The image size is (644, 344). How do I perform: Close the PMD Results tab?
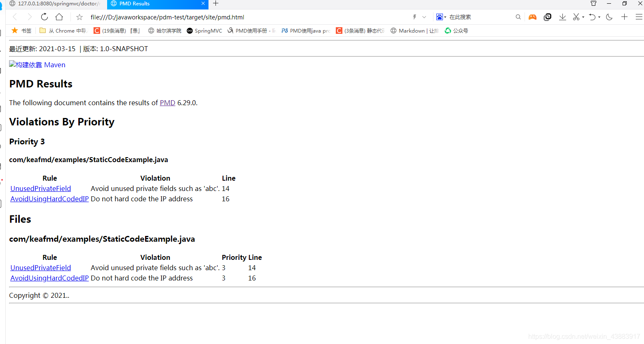click(203, 3)
